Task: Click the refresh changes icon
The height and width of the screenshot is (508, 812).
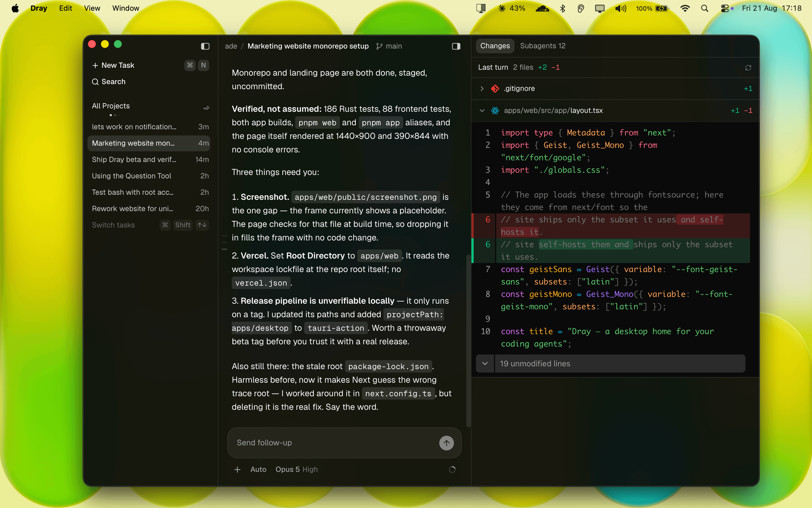Action: coord(748,67)
